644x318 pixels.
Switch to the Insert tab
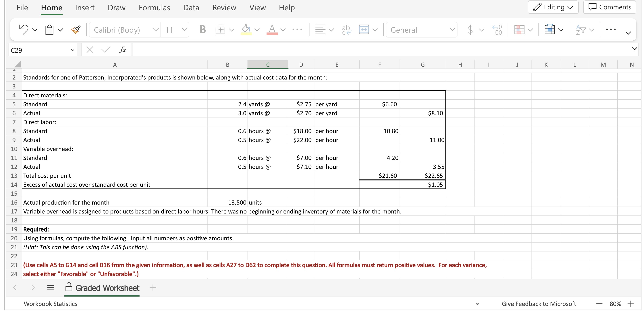coord(85,8)
